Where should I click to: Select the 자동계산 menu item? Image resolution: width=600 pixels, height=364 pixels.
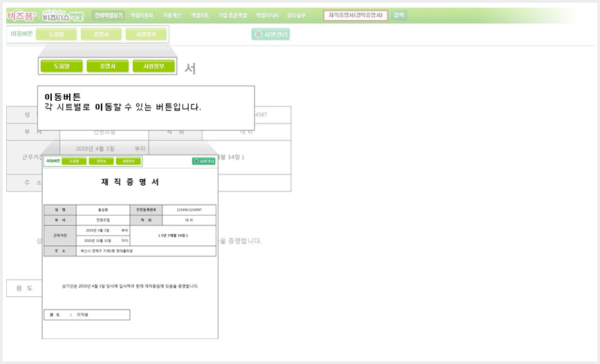tap(172, 15)
